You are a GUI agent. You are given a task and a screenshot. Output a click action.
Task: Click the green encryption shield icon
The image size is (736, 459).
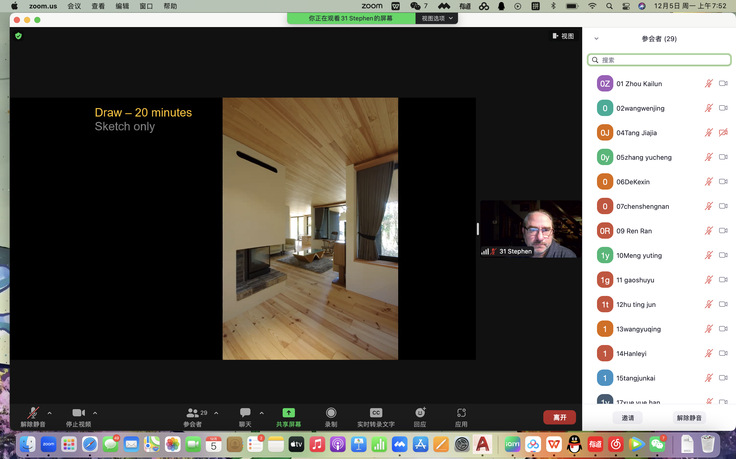(x=18, y=35)
